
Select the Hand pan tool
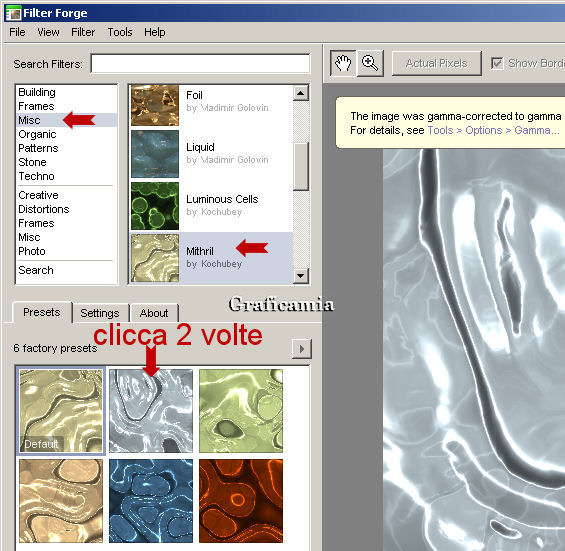click(x=343, y=63)
